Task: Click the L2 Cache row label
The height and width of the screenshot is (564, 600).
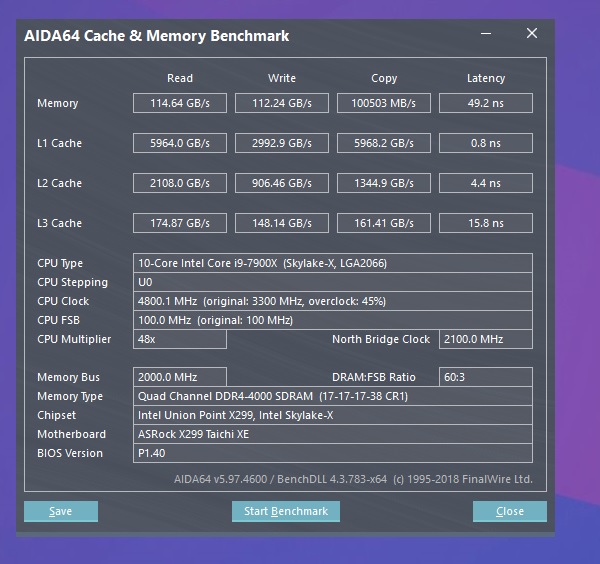Action: [59, 183]
